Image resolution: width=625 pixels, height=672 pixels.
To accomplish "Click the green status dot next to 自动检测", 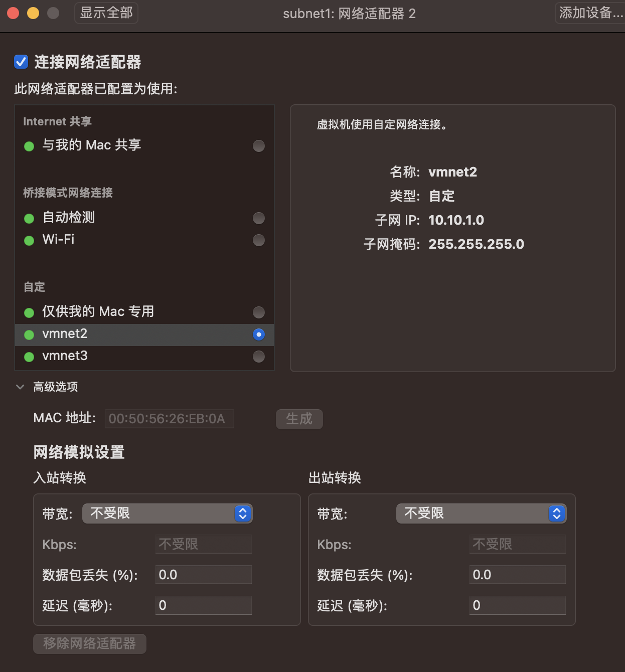I will (x=29, y=218).
